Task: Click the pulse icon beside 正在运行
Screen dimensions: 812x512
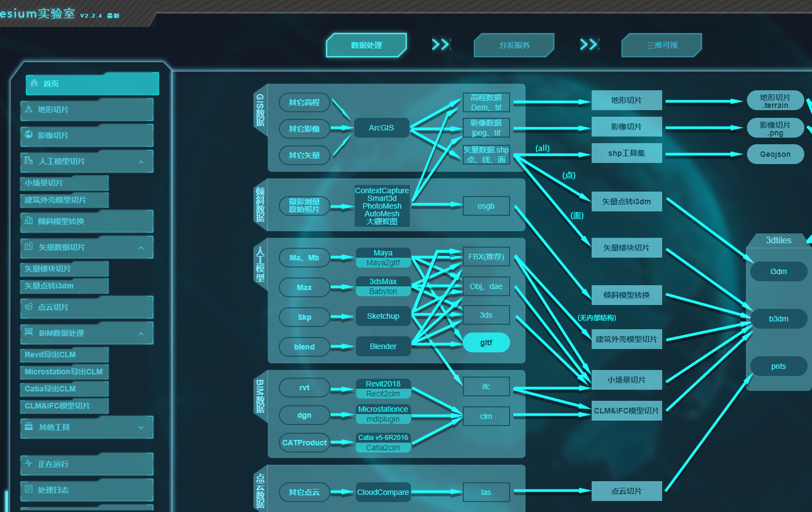Action: point(29,464)
